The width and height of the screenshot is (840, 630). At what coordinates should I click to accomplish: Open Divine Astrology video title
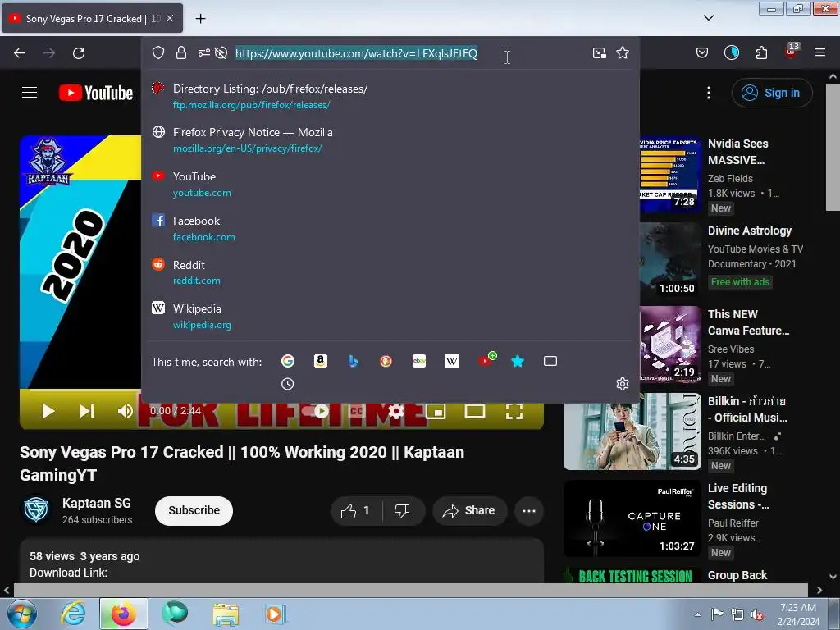pyautogui.click(x=750, y=231)
